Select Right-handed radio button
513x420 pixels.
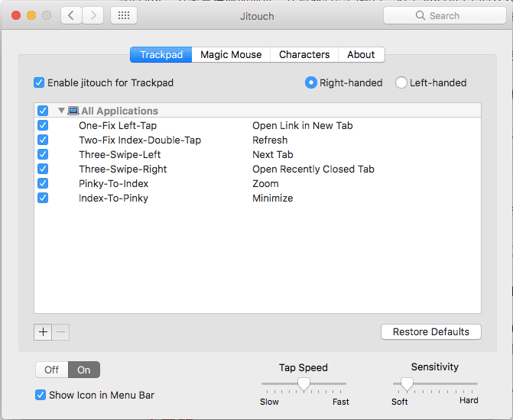click(311, 82)
